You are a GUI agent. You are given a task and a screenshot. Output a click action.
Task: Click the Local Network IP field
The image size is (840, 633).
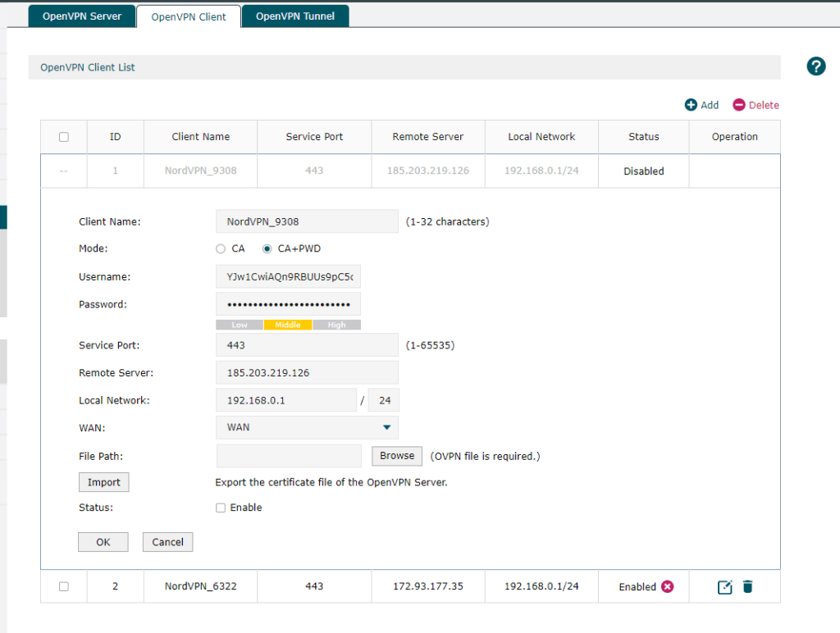(286, 400)
